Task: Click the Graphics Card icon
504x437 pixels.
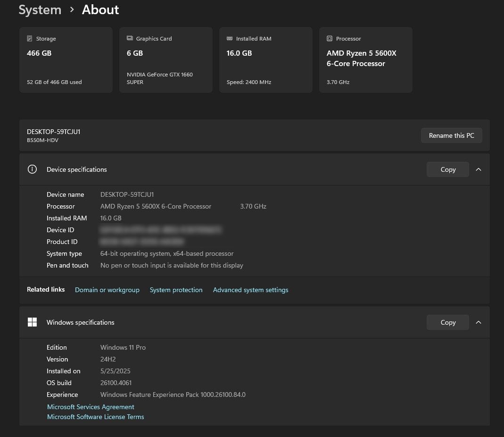Action: pos(130,38)
